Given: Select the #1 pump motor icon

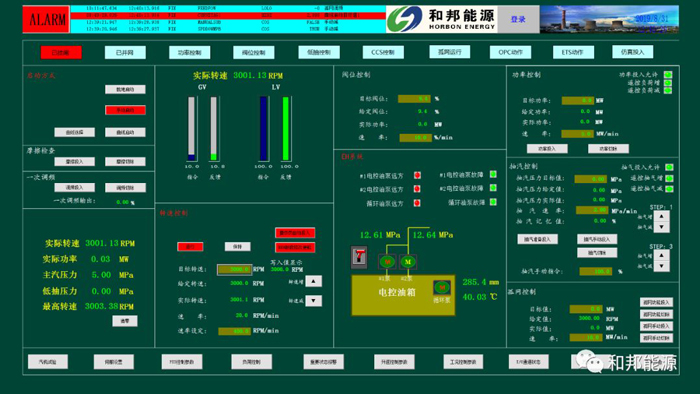Looking at the screenshot, I should coord(387,261).
